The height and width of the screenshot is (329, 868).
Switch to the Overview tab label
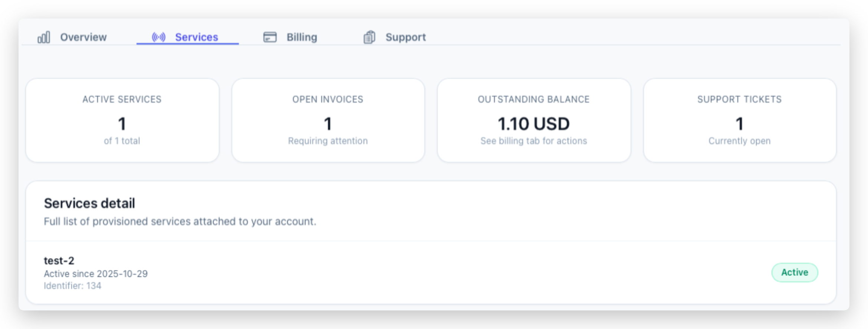coord(83,37)
